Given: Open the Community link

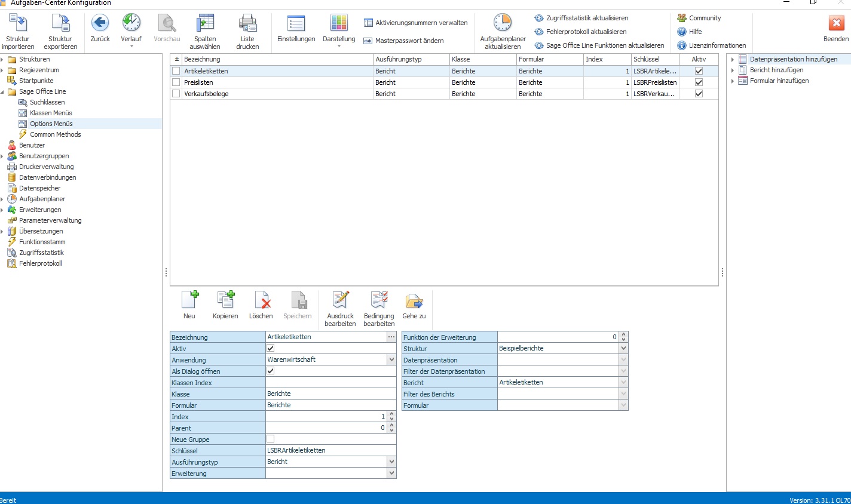Looking at the screenshot, I should click(699, 18).
